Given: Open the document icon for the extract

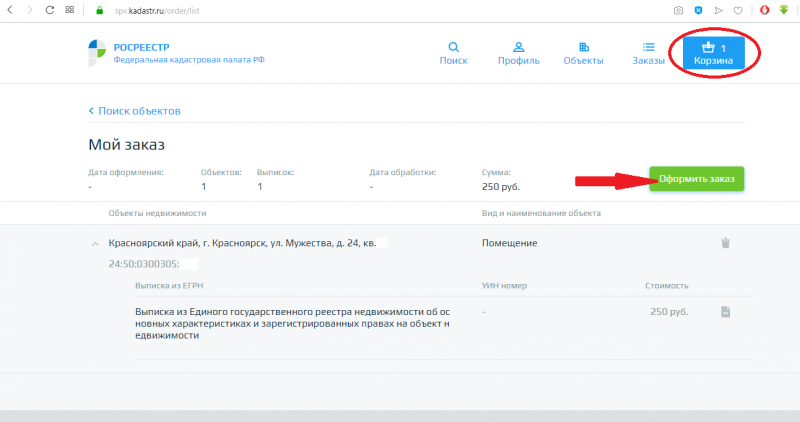Looking at the screenshot, I should tap(726, 312).
